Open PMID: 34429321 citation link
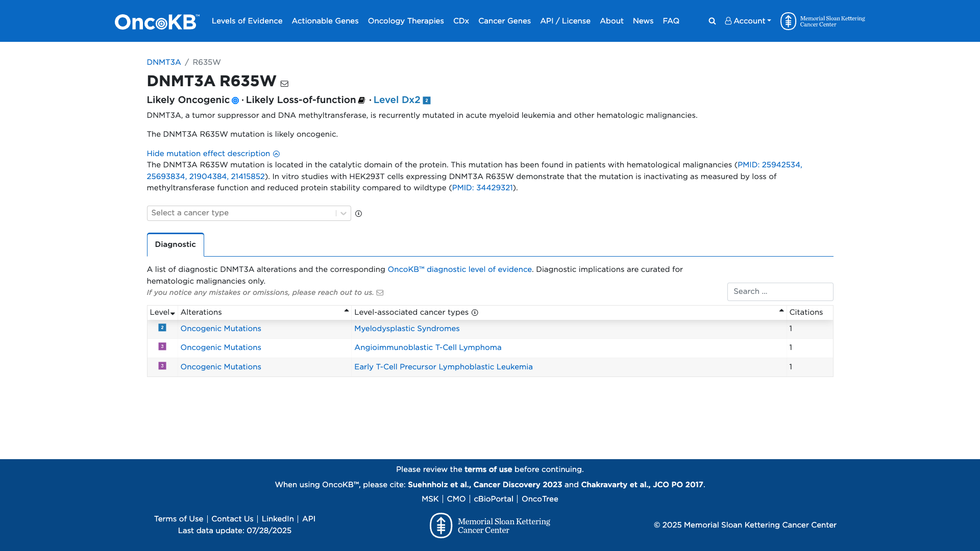The height and width of the screenshot is (551, 980). (x=482, y=188)
